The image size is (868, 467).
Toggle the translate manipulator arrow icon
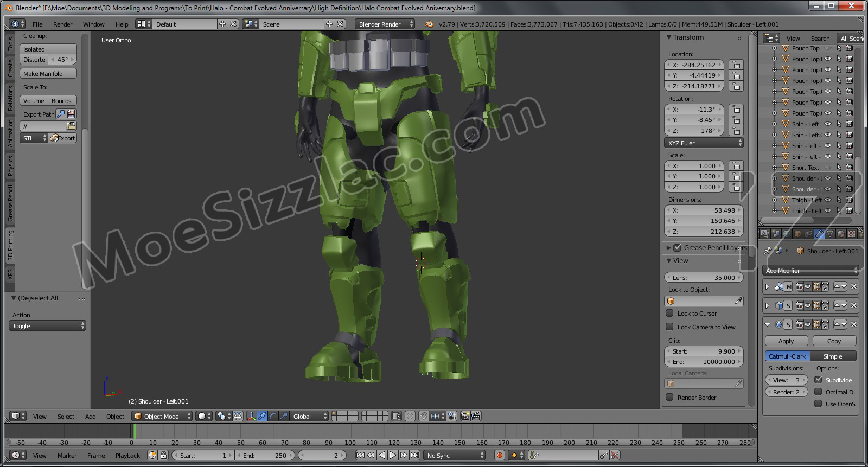(263, 416)
